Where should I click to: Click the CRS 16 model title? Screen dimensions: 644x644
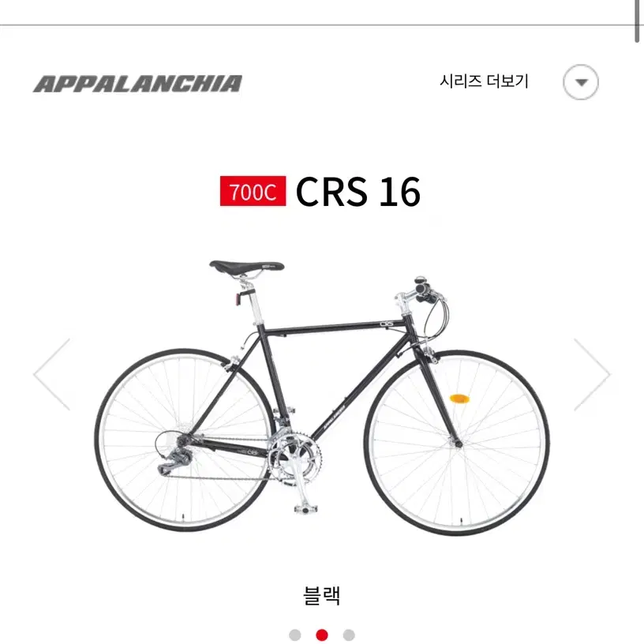[358, 192]
